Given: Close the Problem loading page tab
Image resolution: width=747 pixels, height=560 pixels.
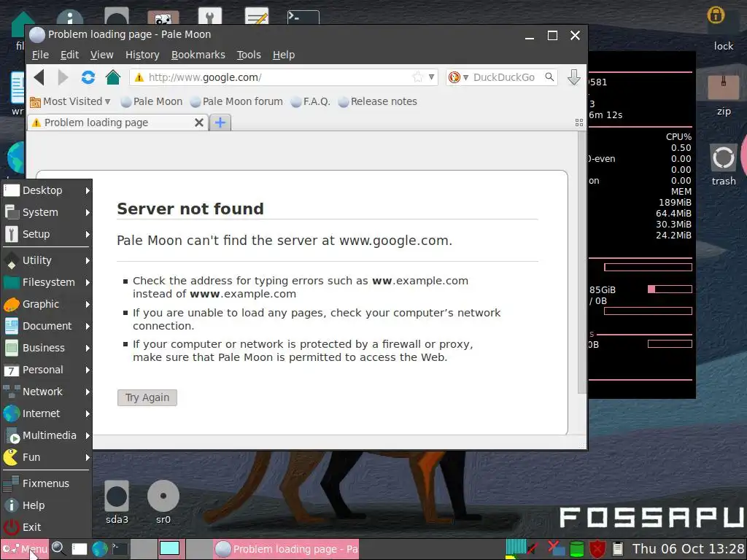Looking at the screenshot, I should pos(198,122).
